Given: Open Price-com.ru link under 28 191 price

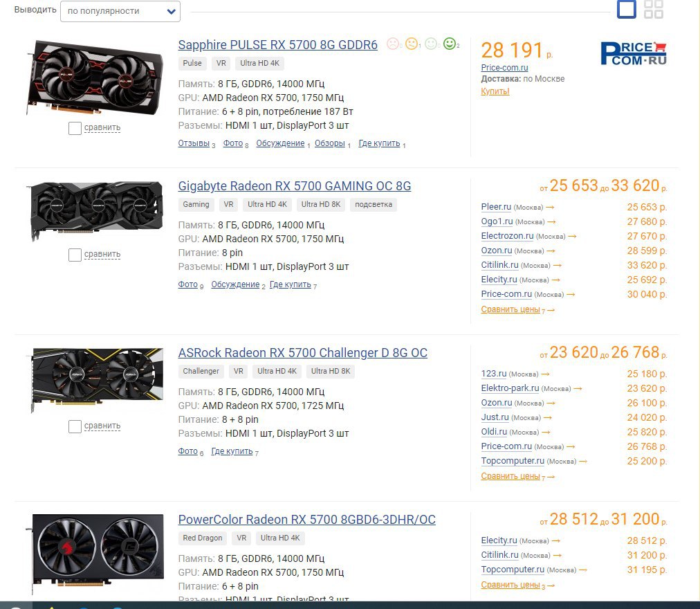Looking at the screenshot, I should [504, 67].
